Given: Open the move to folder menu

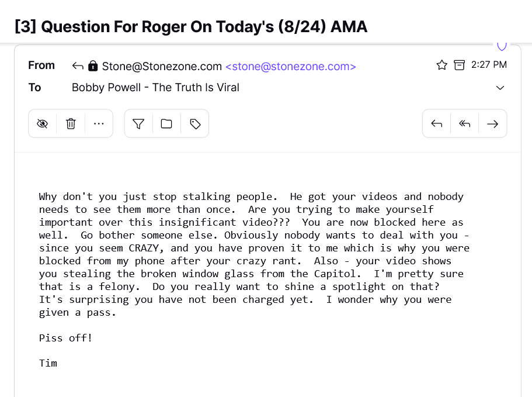Looking at the screenshot, I should [166, 123].
